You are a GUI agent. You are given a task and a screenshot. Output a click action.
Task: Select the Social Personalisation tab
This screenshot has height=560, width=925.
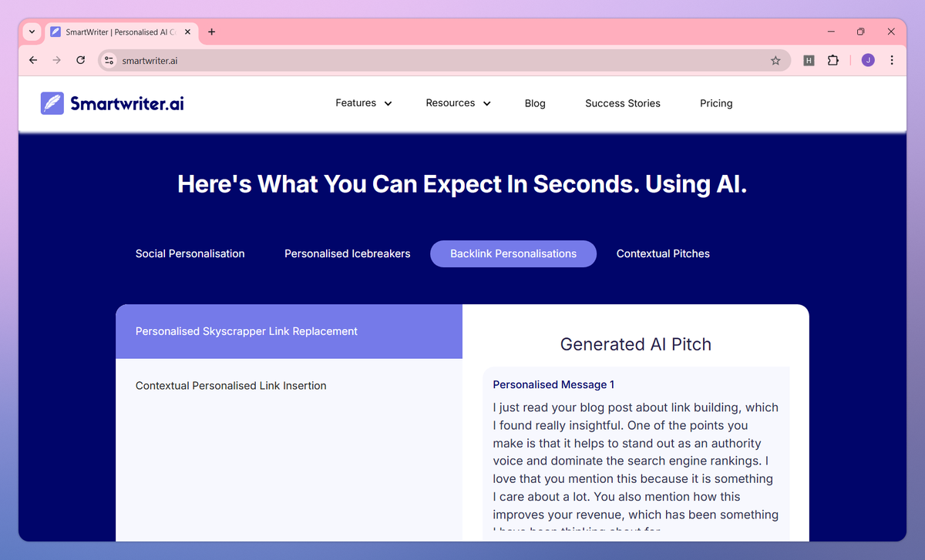coord(190,253)
